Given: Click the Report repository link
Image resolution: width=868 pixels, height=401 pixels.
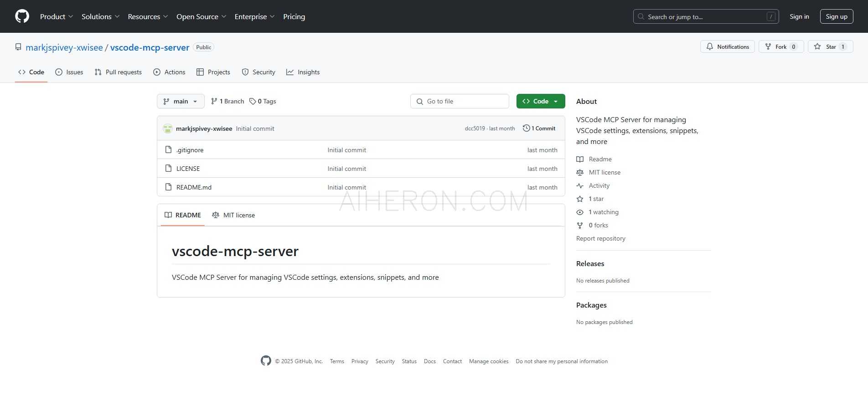Looking at the screenshot, I should 601,238.
